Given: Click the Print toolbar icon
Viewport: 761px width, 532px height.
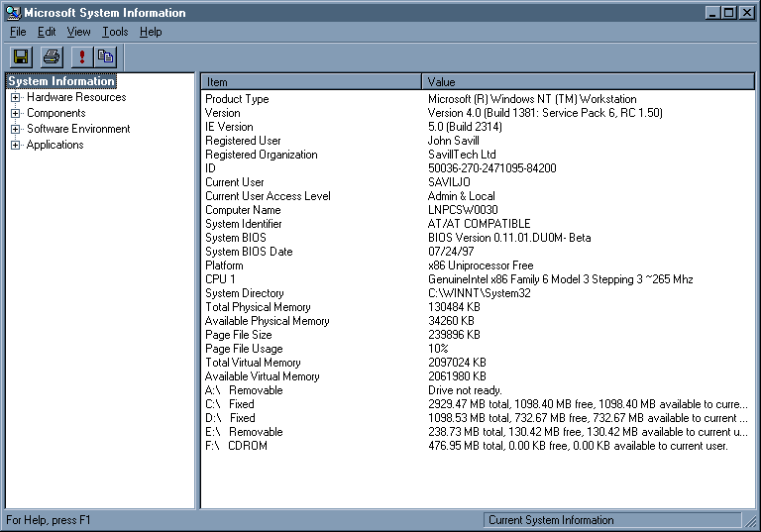Looking at the screenshot, I should pyautogui.click(x=52, y=56).
